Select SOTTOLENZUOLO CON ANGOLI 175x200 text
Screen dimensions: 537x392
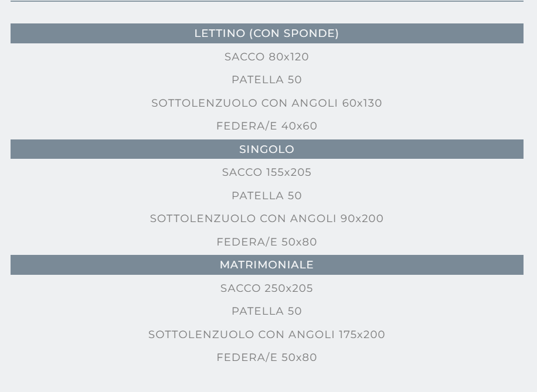[267, 334]
